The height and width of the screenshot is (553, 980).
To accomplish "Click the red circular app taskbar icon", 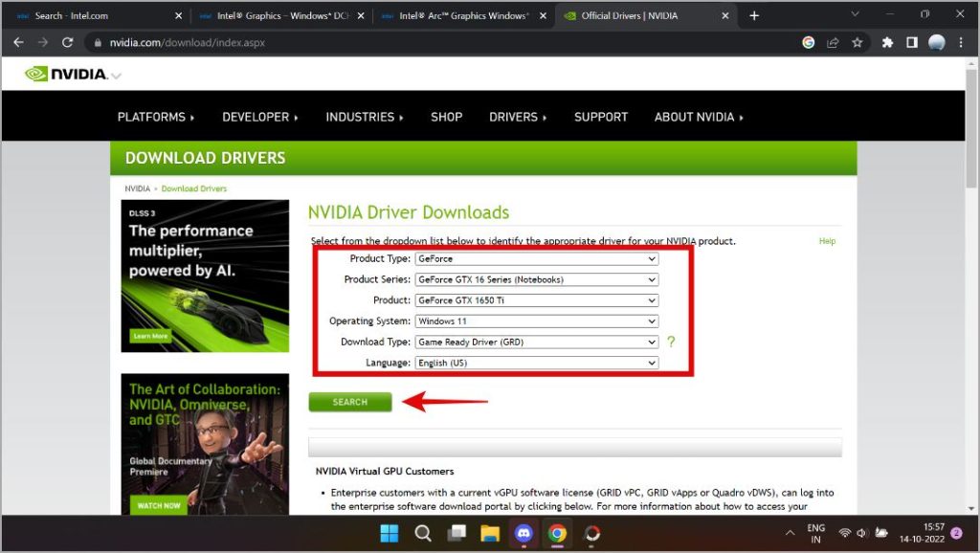I will coord(591,533).
